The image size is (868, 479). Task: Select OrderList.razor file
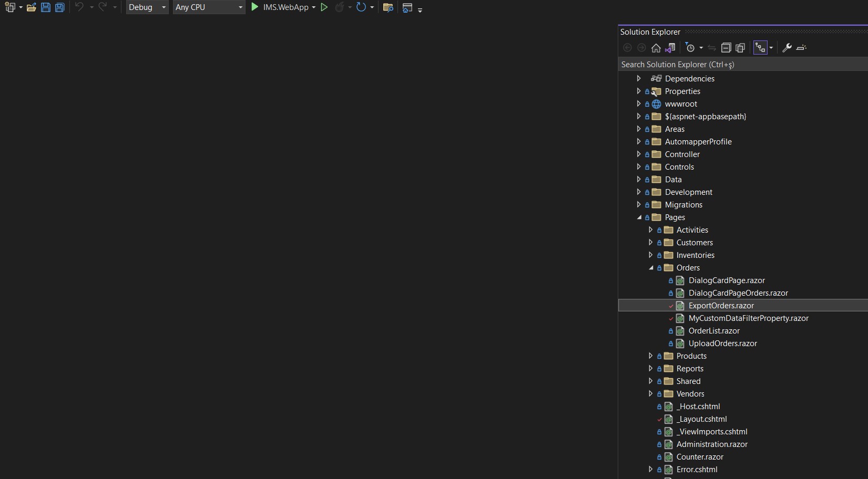tap(714, 330)
